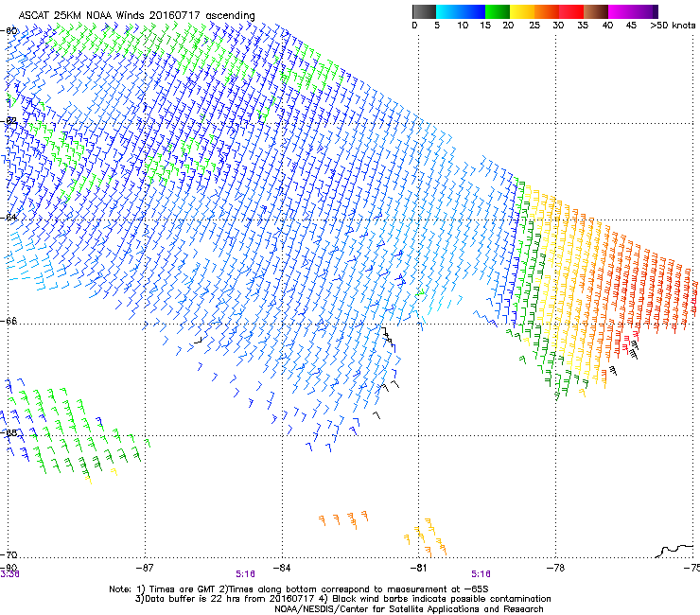Select the red 30-35 knots color swatch

[571, 11]
